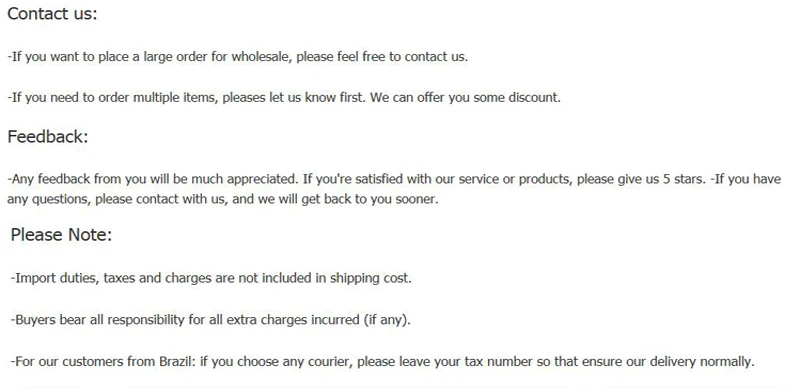
Task: Click the 'Contact us:' heading
Action: click(52, 14)
